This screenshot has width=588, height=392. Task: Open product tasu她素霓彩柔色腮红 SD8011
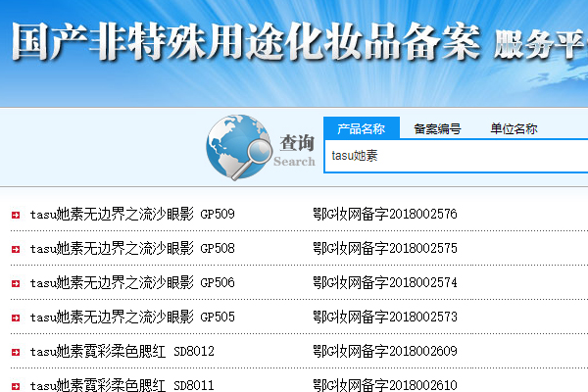pos(122,385)
